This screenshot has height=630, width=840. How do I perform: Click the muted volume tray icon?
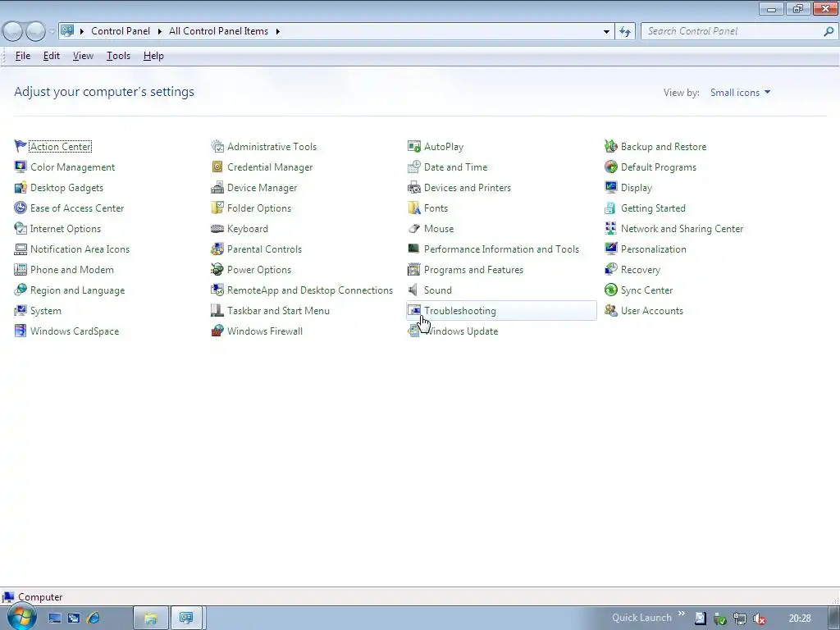coord(759,619)
